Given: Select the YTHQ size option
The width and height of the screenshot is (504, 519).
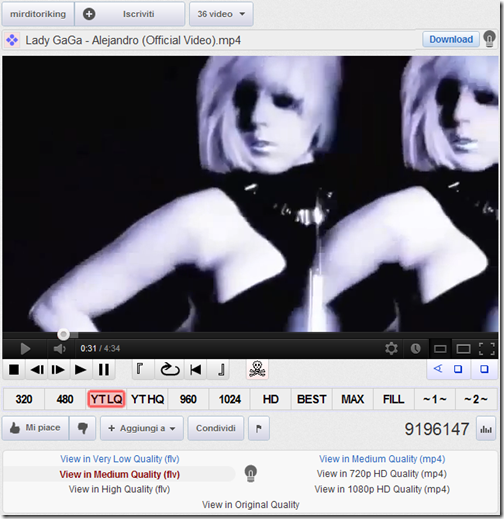Looking at the screenshot, I should (x=147, y=399).
